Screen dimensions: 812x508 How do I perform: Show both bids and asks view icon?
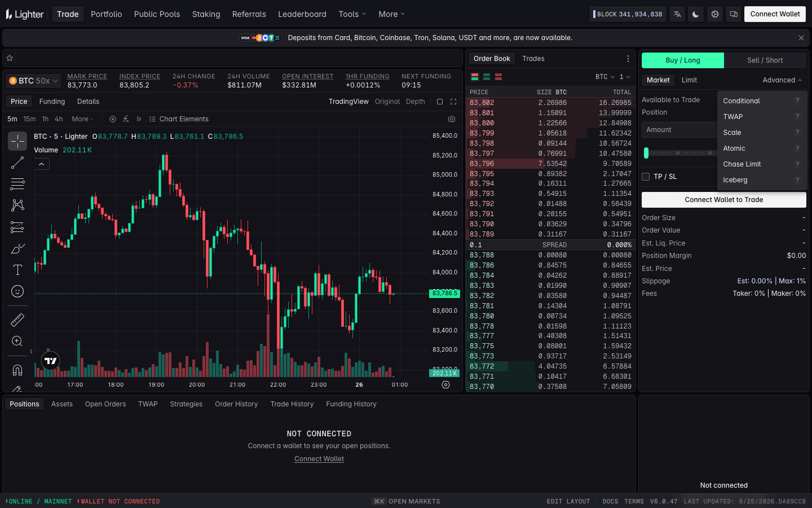[475, 77]
